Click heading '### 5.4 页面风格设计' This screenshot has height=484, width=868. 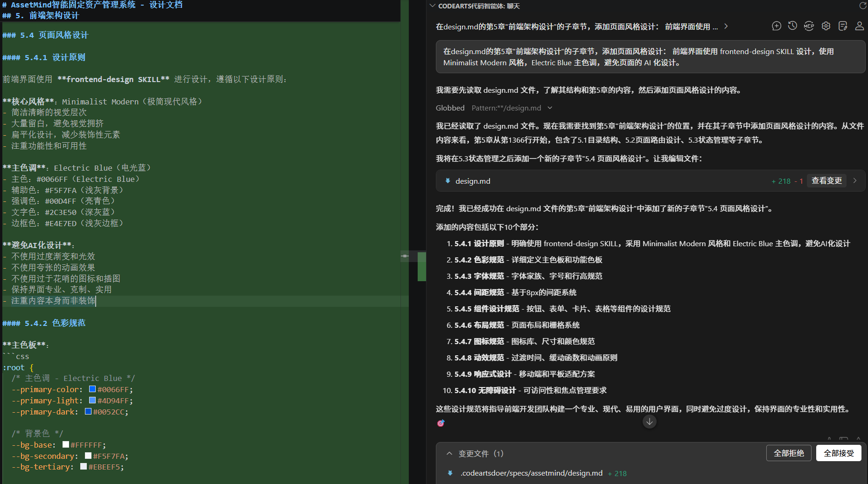click(x=45, y=35)
